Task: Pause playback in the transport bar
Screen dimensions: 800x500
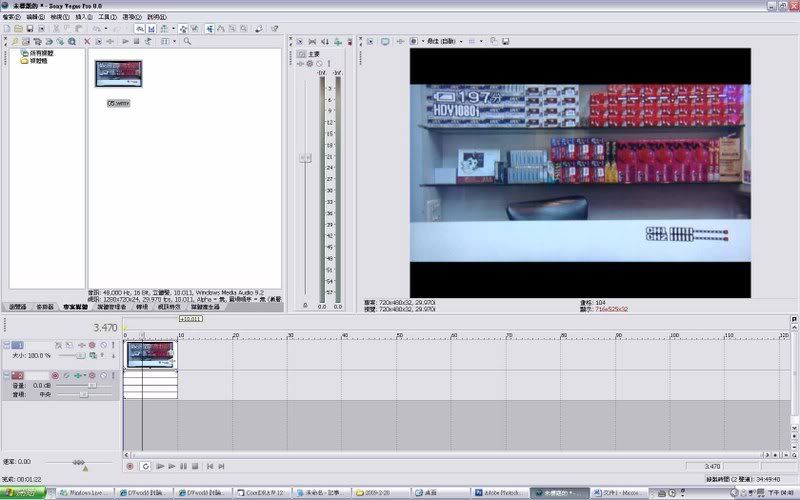Action: [183, 466]
